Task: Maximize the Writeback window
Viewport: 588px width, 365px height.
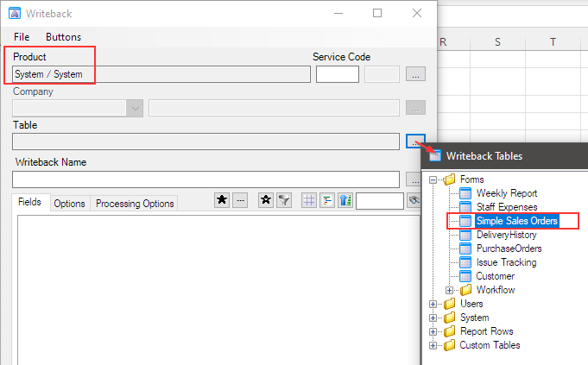Action: [377, 14]
